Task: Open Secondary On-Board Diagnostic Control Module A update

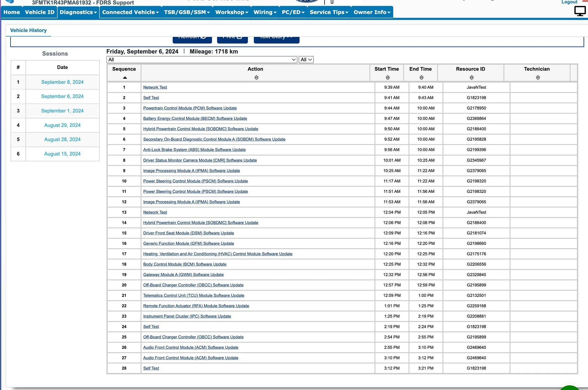Action: pos(214,139)
